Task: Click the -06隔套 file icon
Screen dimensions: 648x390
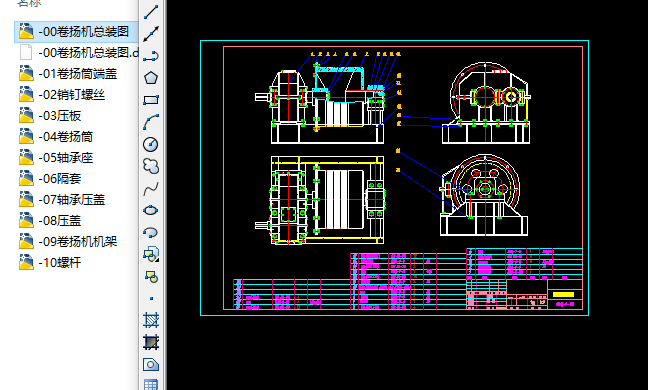Action: pyautogui.click(x=26, y=179)
